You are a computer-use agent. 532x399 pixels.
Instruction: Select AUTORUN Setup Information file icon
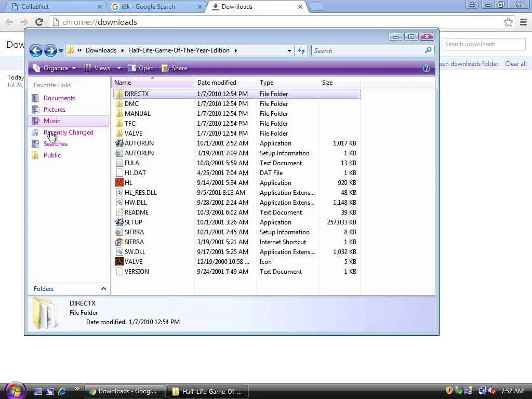click(x=119, y=153)
